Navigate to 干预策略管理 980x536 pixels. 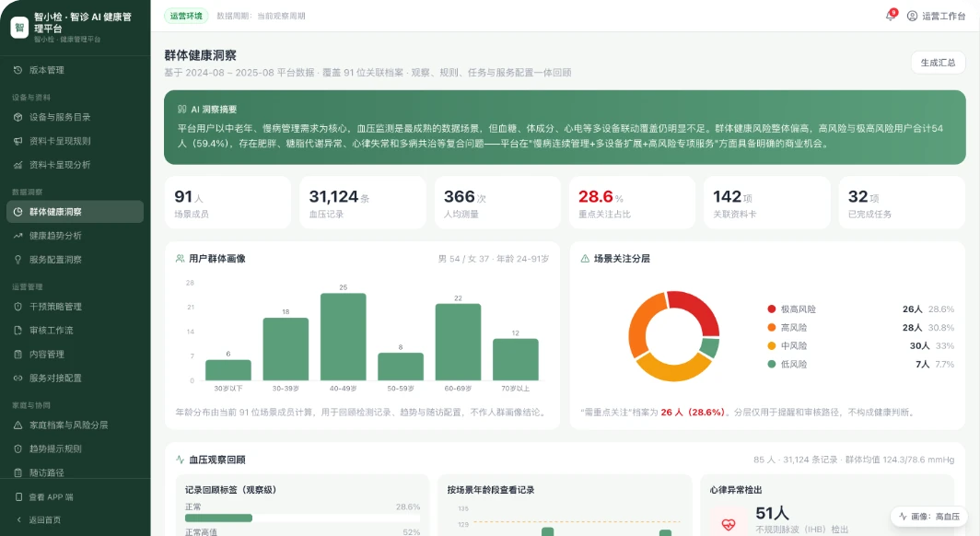click(x=75, y=307)
